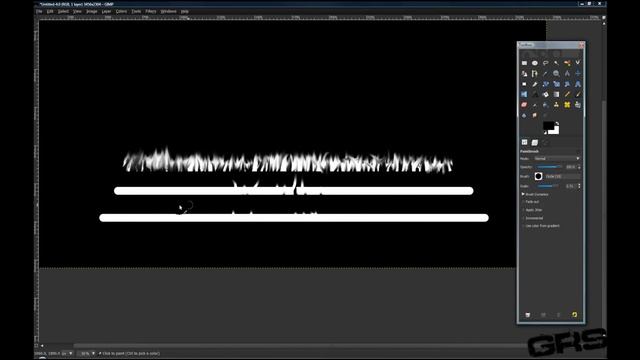Select the Ink tool
This screenshot has height=360, width=640.
[546, 105]
